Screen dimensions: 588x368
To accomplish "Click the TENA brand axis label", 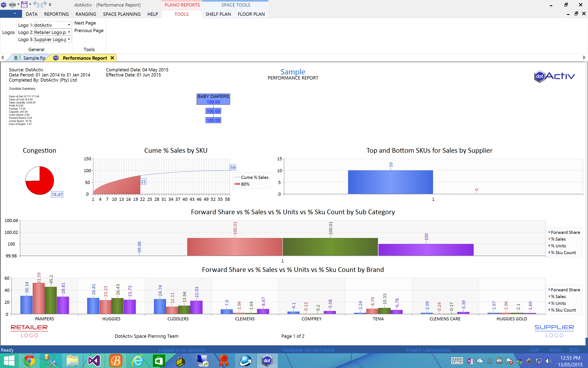I will [x=378, y=319].
